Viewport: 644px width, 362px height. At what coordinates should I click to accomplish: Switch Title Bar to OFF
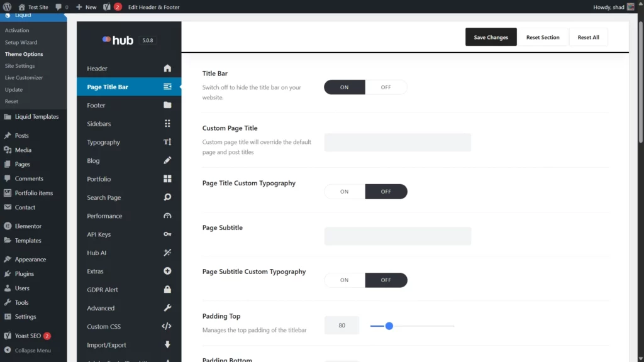(x=386, y=87)
